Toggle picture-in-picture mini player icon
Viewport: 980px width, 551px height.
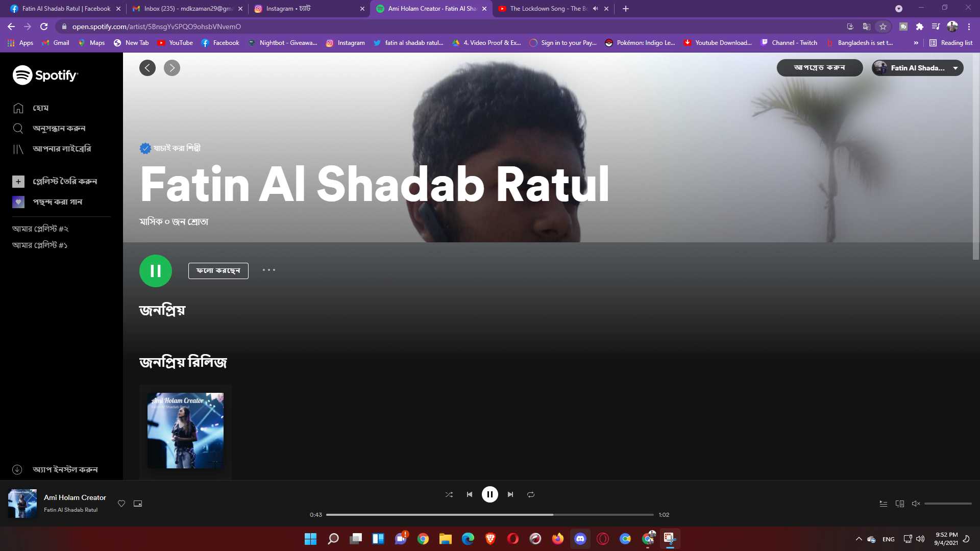[138, 504]
